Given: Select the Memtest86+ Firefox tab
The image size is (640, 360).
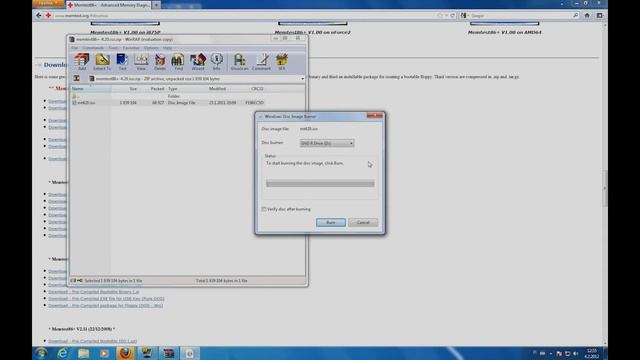Looking at the screenshot, I should point(108,5).
